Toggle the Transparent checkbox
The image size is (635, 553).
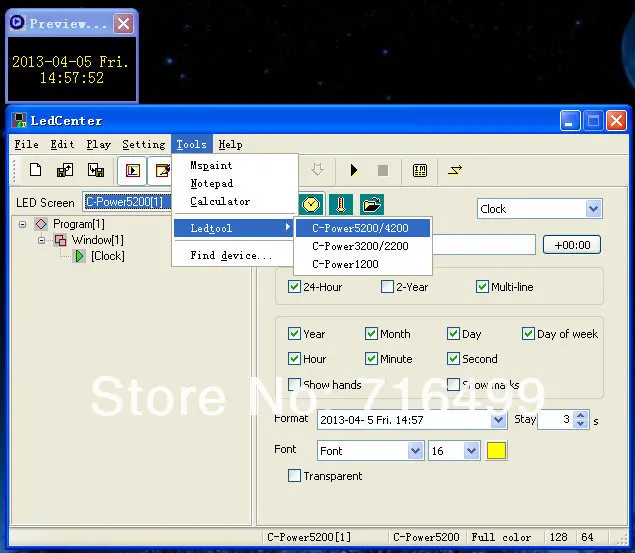(x=294, y=475)
